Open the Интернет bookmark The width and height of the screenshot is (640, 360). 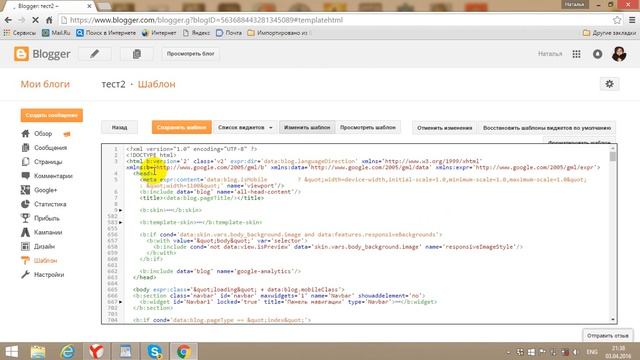point(159,33)
